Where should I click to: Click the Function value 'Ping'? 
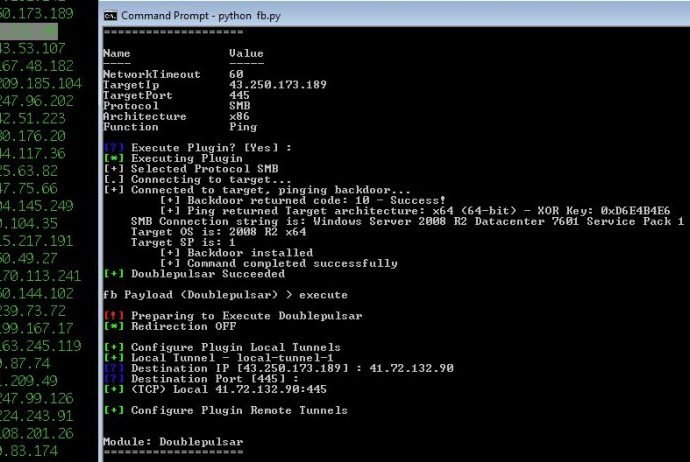(243, 127)
